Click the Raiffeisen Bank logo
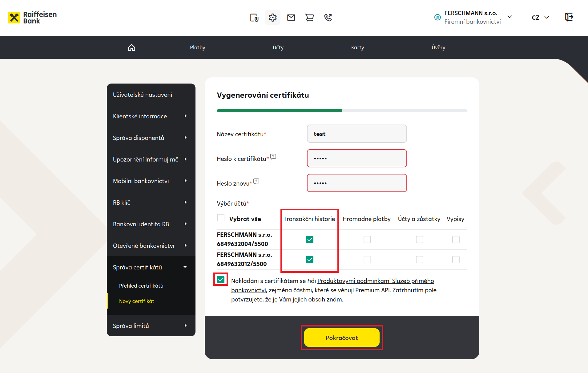Viewport: 588px width, 373px height. [x=32, y=18]
